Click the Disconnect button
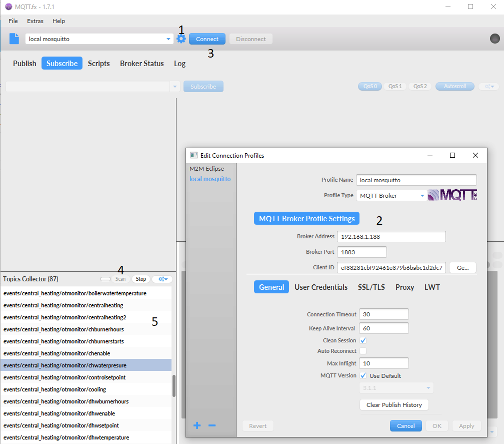 tap(250, 39)
